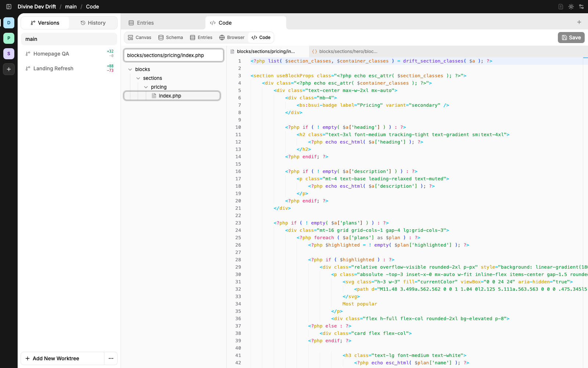Open the worktree more options menu
Viewport: 588px width, 368px height.
click(x=111, y=358)
